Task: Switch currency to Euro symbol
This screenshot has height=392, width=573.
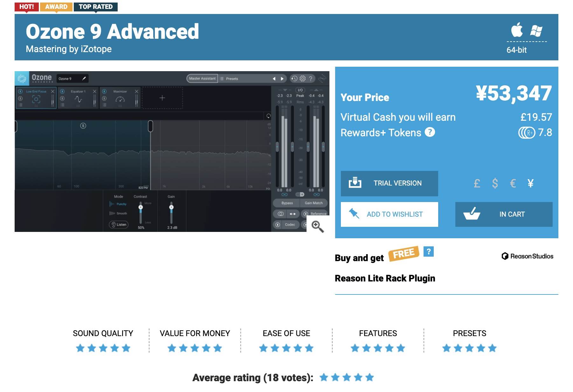Action: pyautogui.click(x=513, y=183)
